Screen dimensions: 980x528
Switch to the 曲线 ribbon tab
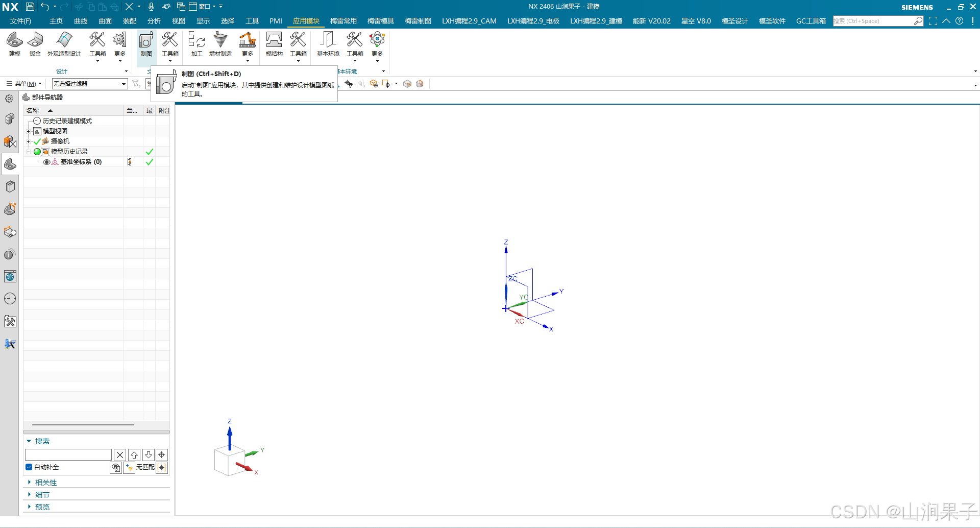tap(81, 21)
